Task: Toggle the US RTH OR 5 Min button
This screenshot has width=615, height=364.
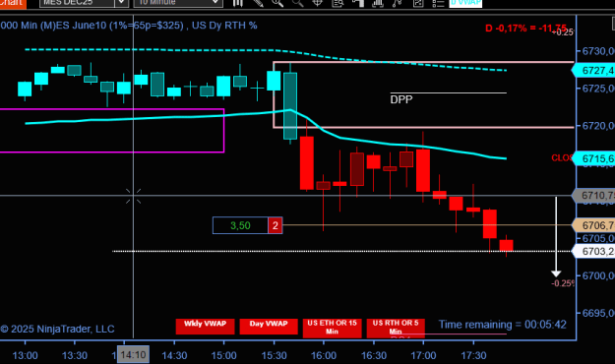Action: coord(396,328)
